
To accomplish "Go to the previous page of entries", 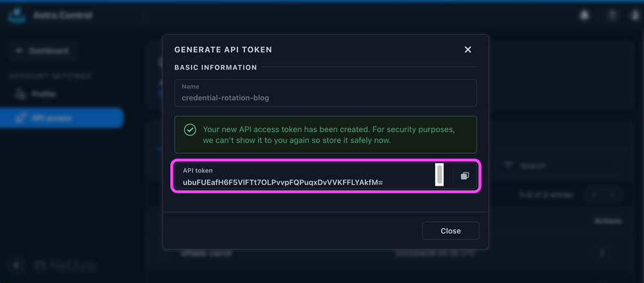I will [594, 194].
